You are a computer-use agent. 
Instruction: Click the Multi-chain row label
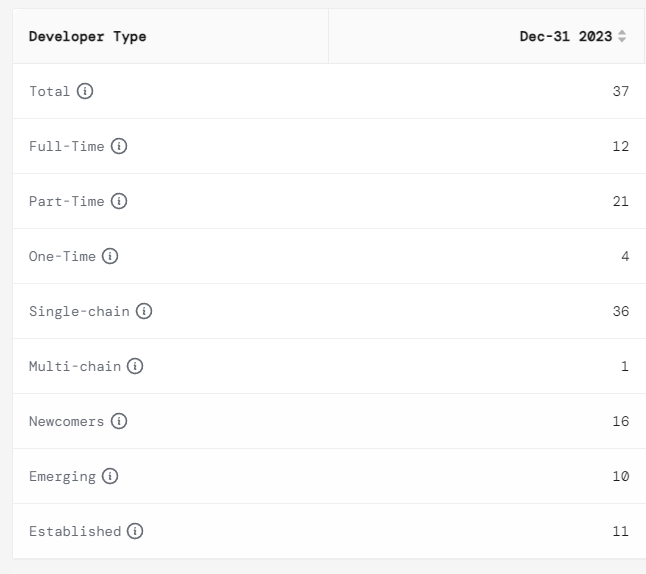(x=75, y=366)
